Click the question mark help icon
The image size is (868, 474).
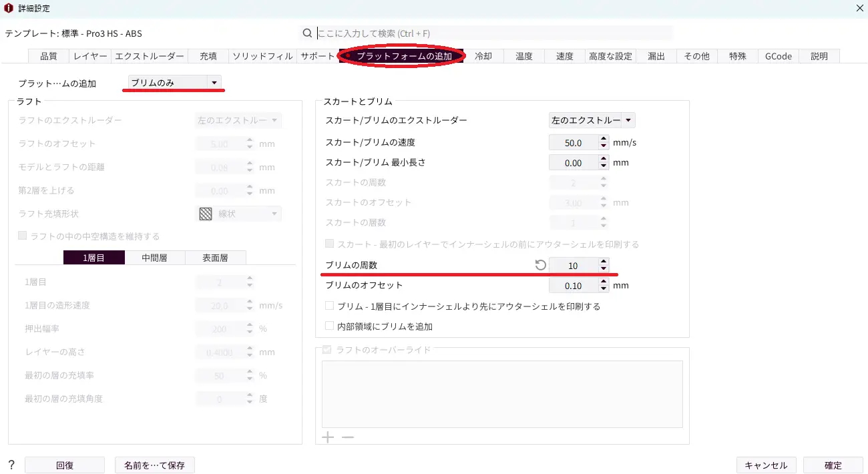point(11,465)
